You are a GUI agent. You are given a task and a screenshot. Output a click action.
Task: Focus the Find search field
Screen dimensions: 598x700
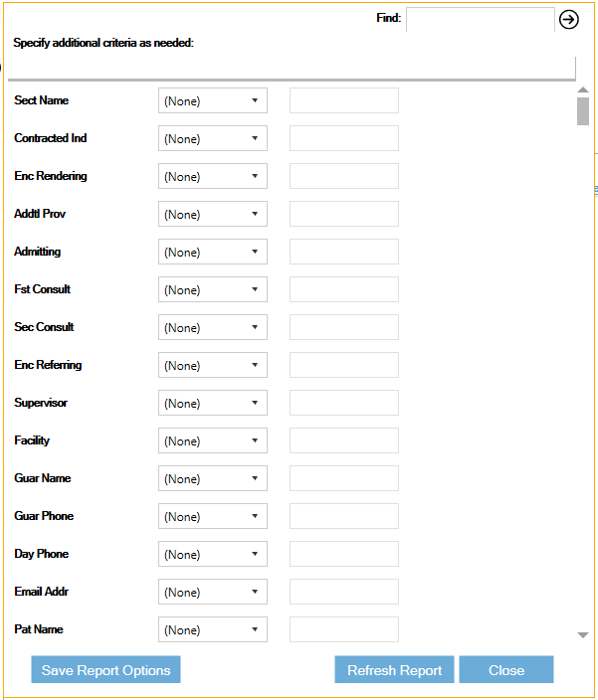[481, 19]
